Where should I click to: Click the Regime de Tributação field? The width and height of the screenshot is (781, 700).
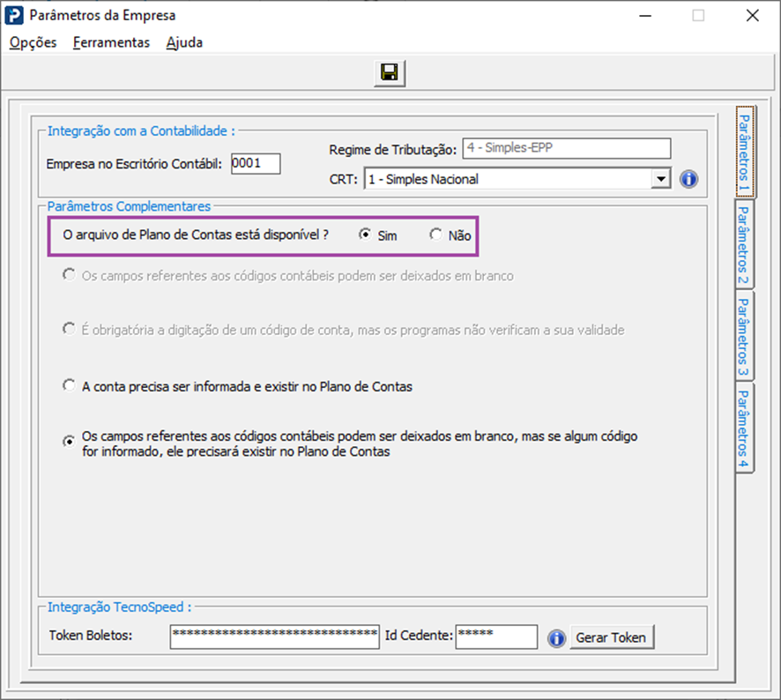coord(566,148)
